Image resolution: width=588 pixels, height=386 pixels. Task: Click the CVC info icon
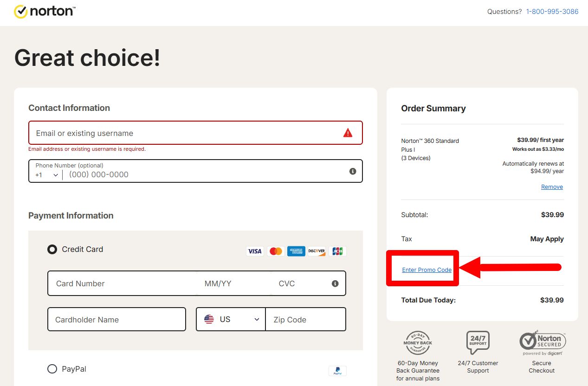335,283
